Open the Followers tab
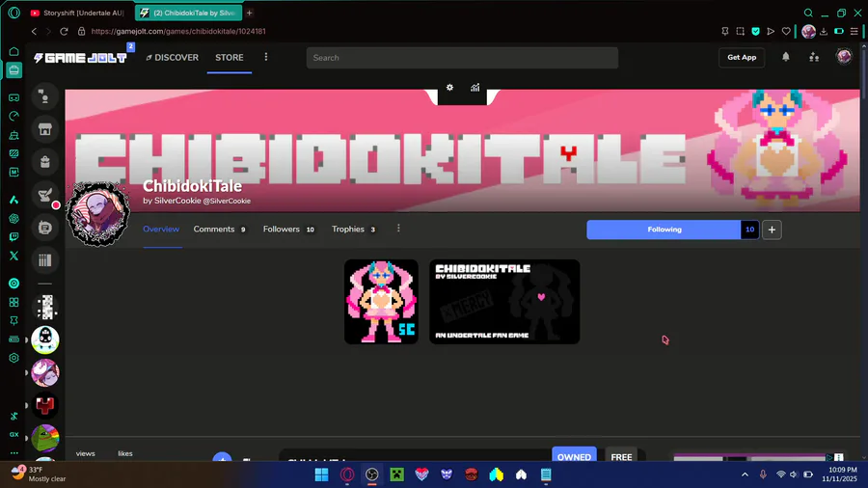868x488 pixels. pos(288,230)
